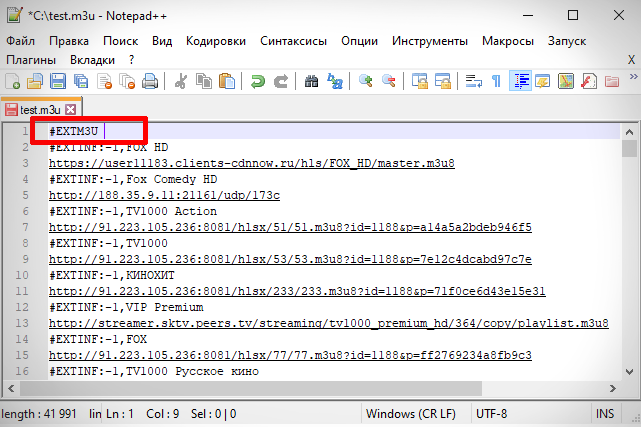641x427 pixels.
Task: Expand hidden toolbar icons chevron
Action: [633, 76]
